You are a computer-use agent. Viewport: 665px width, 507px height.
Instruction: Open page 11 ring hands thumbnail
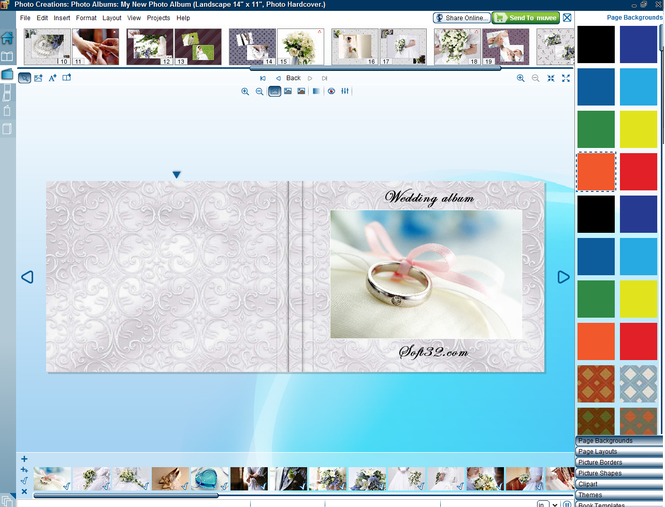95,47
